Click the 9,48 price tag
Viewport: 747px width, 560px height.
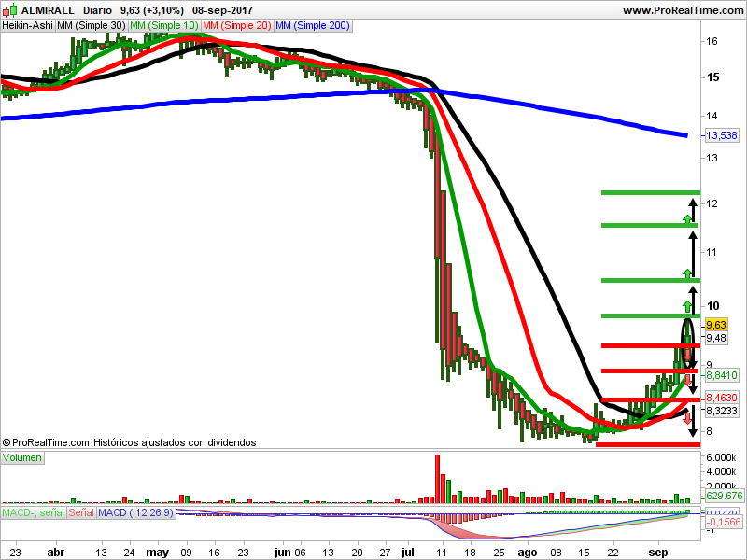pyautogui.click(x=716, y=338)
